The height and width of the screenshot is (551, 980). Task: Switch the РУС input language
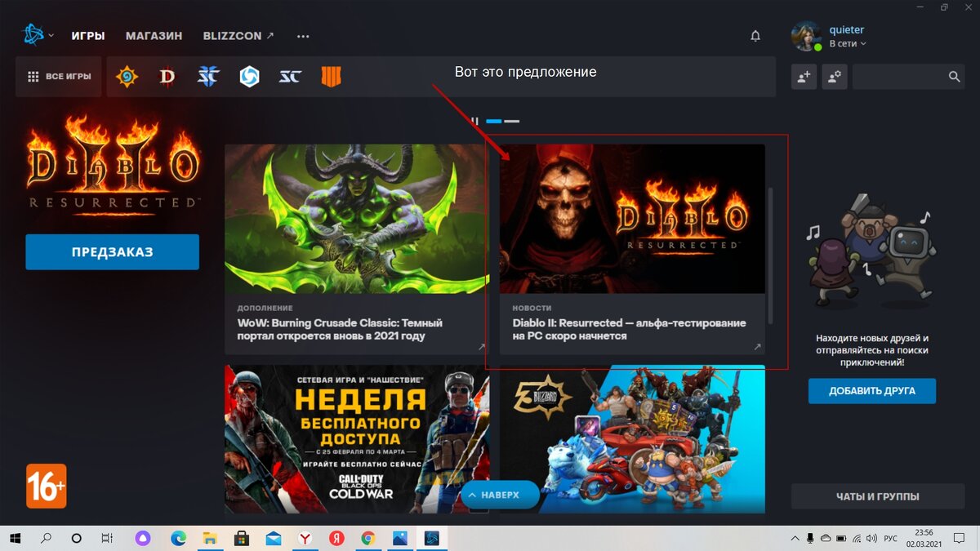[x=892, y=539]
